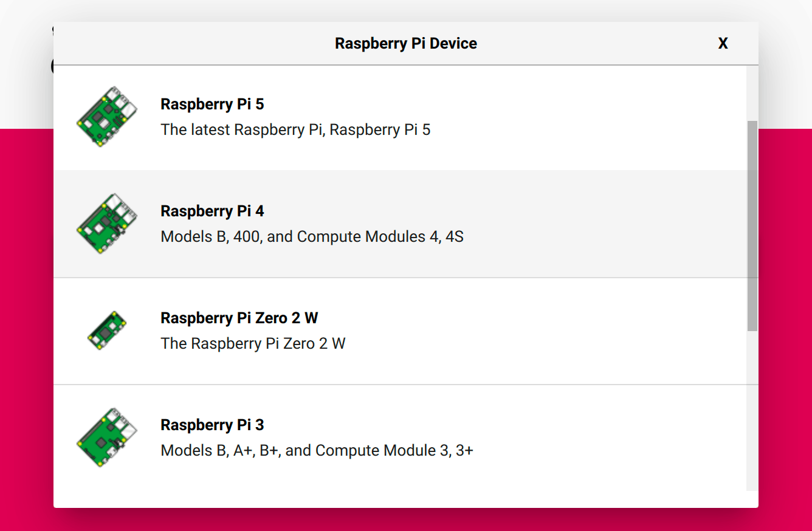Click the Raspberry Pi 3 board icon
This screenshot has width=812, height=531.
[107, 437]
